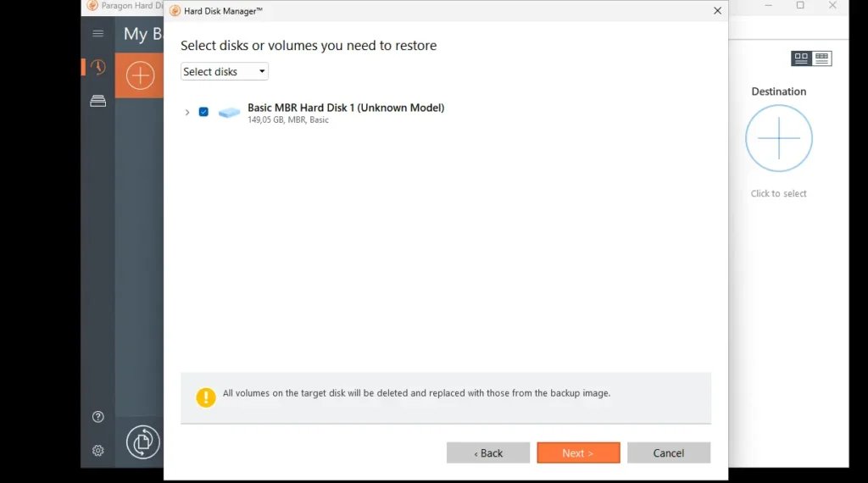Open the Select disks dropdown

[x=225, y=72]
